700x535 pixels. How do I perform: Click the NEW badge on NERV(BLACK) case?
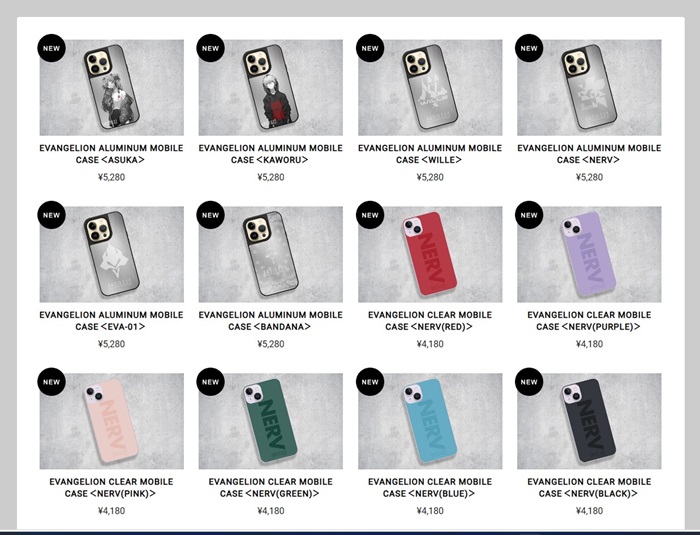click(x=529, y=382)
